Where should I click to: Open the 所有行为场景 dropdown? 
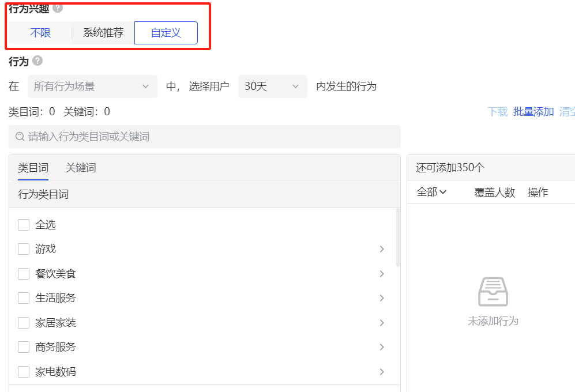92,86
